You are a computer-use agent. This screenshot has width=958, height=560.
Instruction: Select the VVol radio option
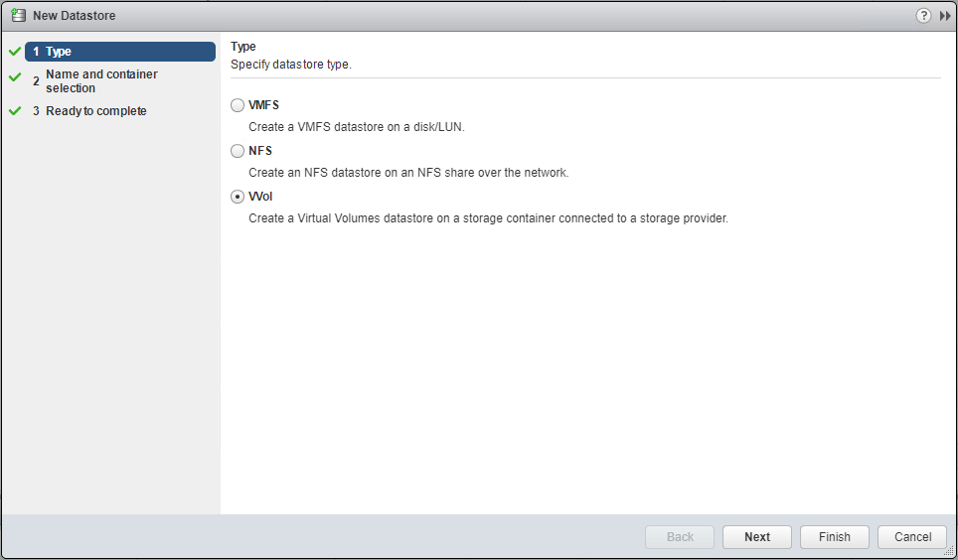click(238, 197)
